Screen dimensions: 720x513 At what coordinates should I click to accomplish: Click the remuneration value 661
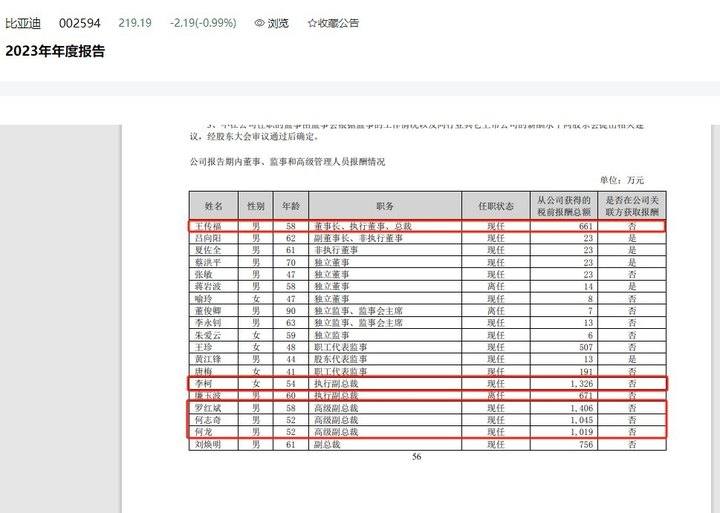(x=585, y=226)
